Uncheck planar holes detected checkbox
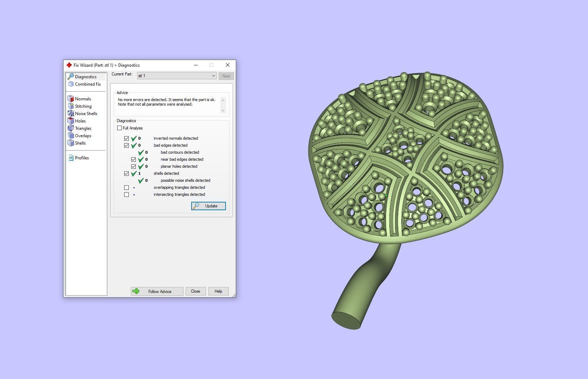 (134, 166)
